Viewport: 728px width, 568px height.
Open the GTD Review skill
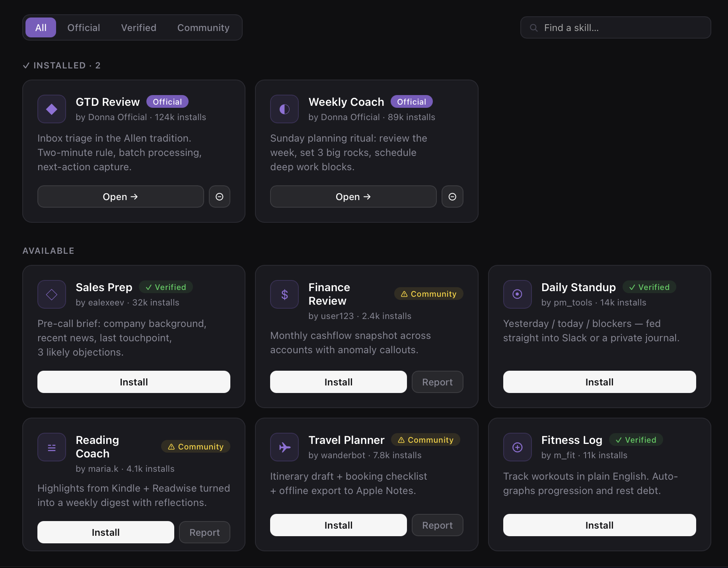coord(121,196)
